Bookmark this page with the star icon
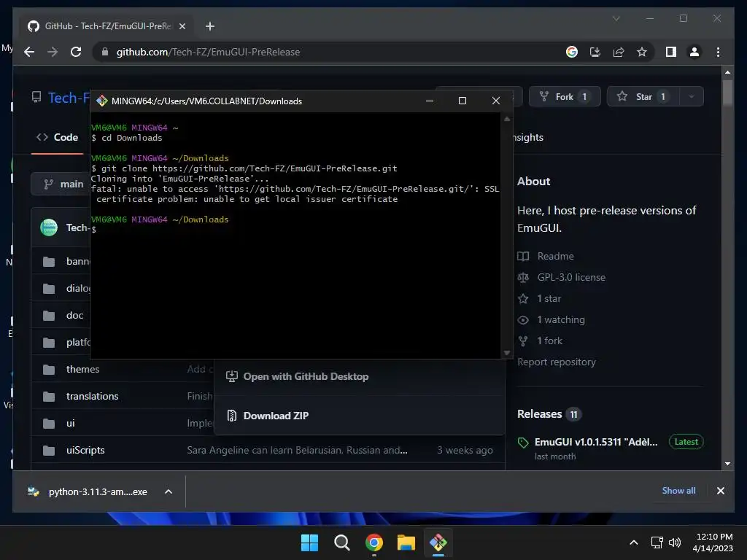The height and width of the screenshot is (560, 747). pos(642,52)
